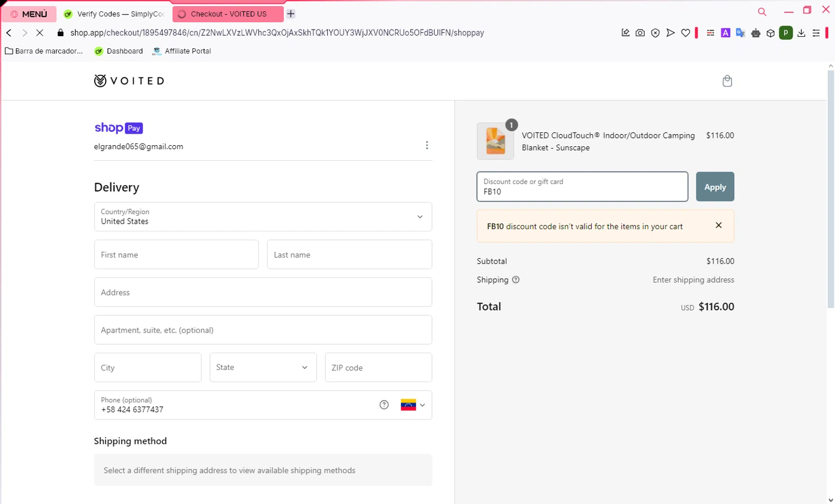Focus the Last name field
This screenshot has width=835, height=504.
(x=350, y=254)
